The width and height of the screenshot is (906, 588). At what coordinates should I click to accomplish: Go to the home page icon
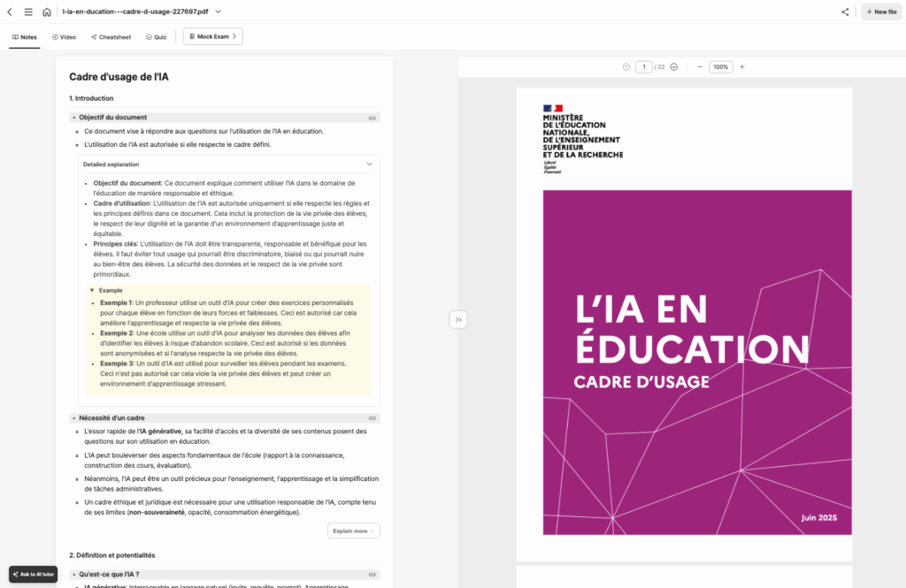pos(47,11)
